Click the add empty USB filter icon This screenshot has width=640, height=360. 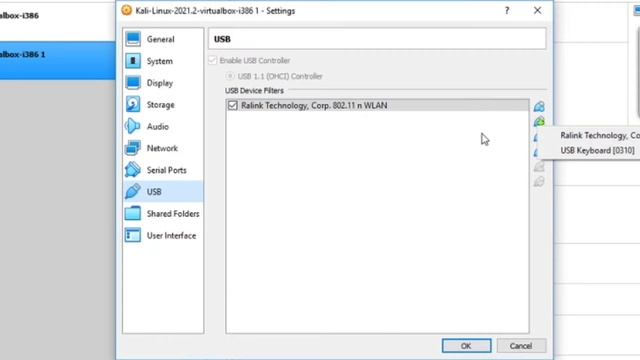539,107
